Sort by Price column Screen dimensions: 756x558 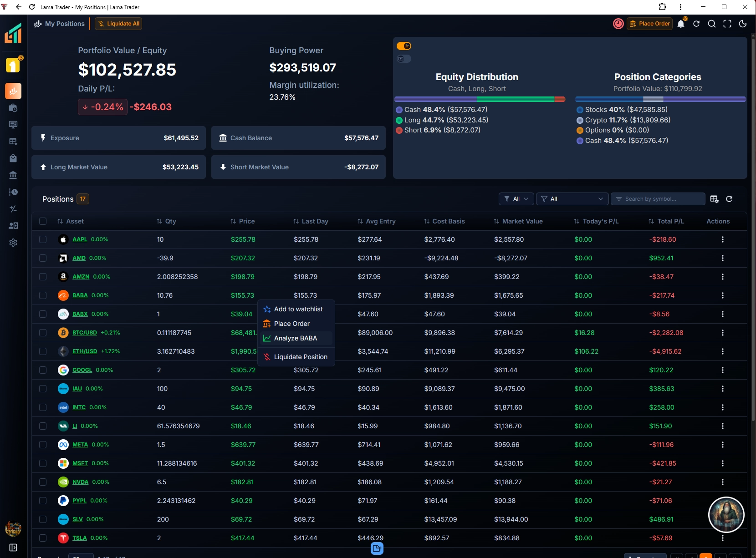(x=243, y=221)
